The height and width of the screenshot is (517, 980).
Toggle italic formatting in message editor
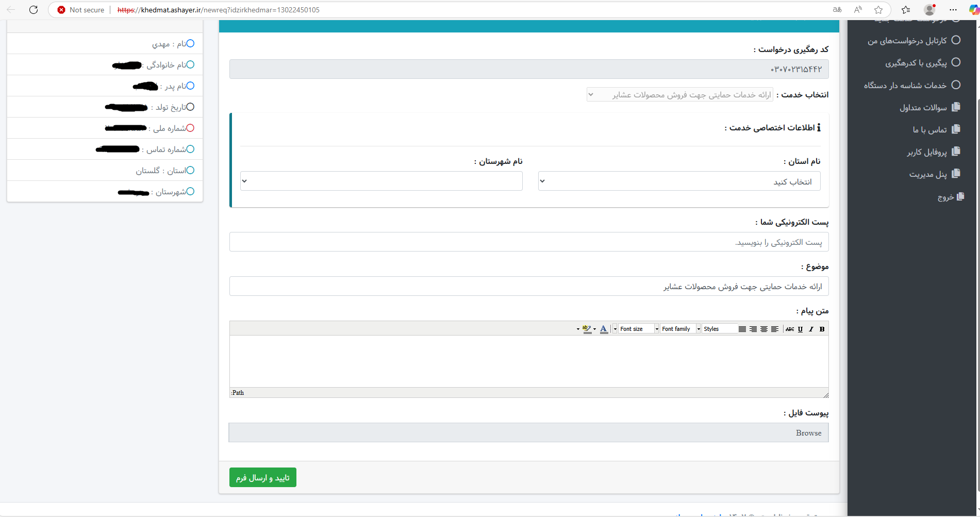[811, 329]
